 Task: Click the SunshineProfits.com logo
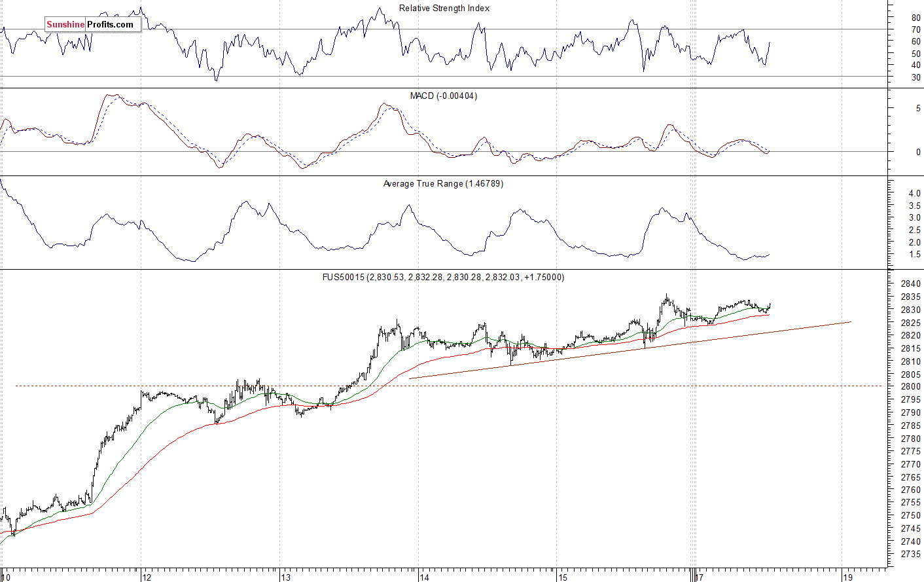pos(92,25)
